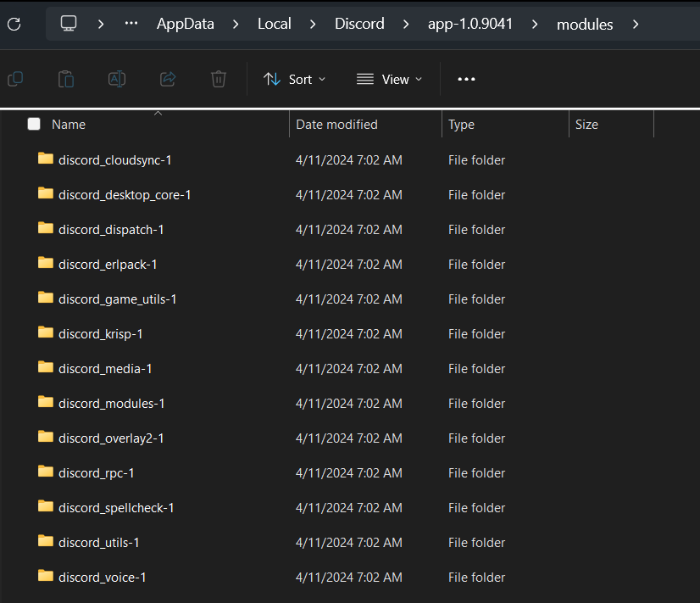This screenshot has width=700, height=603.
Task: Navigate to the Discord breadcrumb folder
Action: pos(359,24)
